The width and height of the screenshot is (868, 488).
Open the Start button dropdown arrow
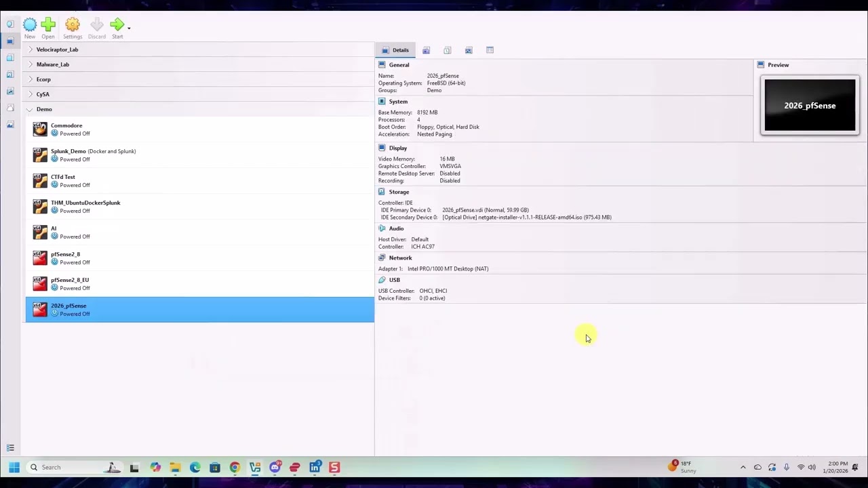coord(129,27)
